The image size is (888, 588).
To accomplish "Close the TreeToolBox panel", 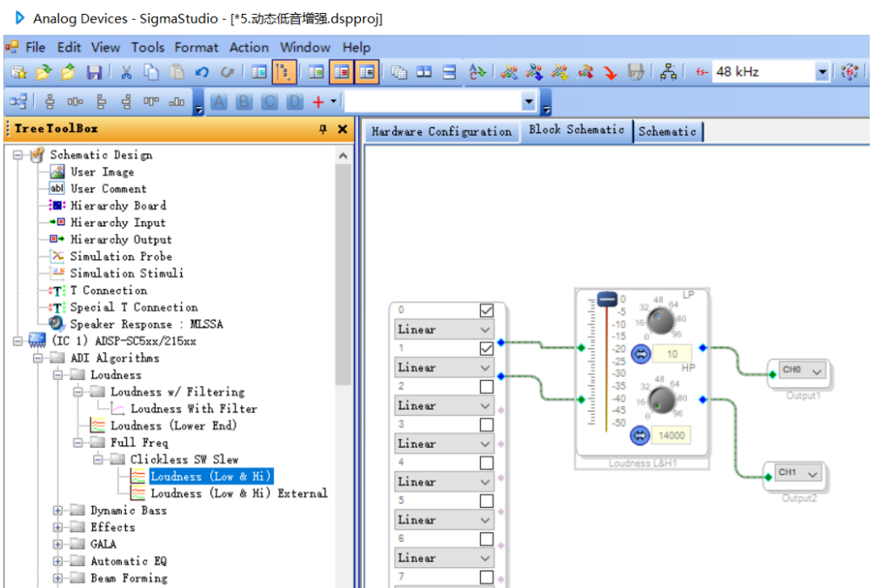I will 343,129.
